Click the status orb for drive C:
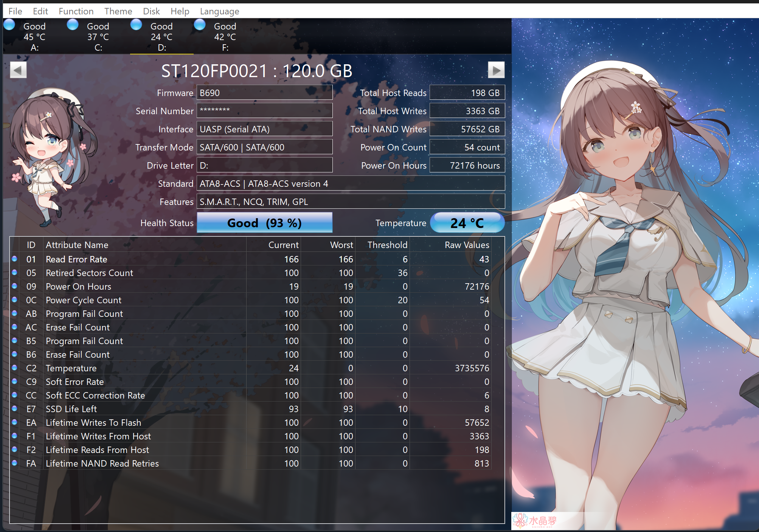Viewport: 759px width, 532px height. (73, 25)
